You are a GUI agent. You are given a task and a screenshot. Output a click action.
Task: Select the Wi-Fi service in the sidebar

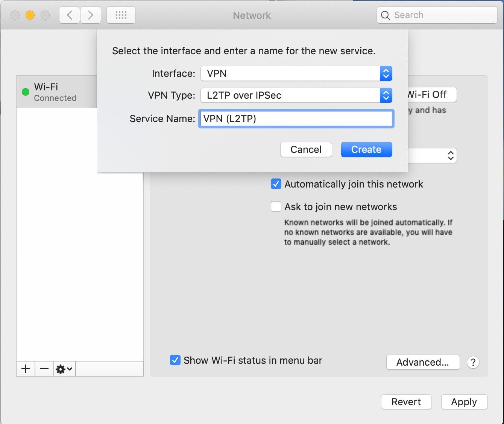(x=56, y=92)
